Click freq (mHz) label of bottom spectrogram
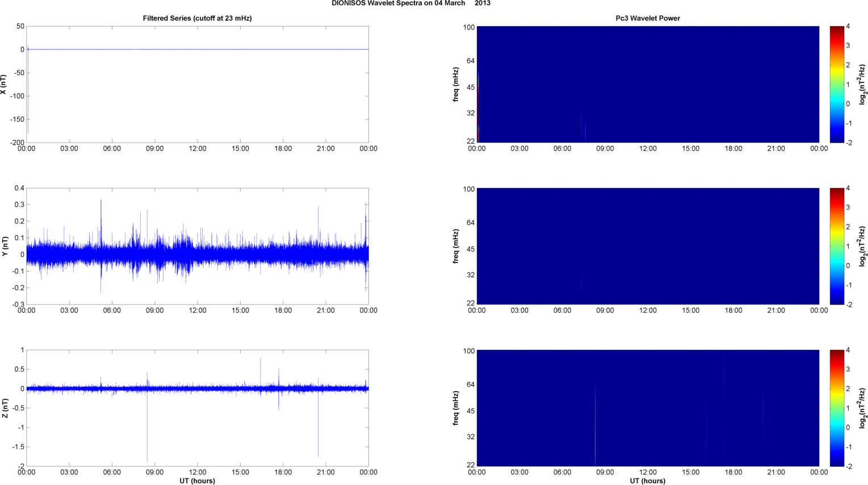 (x=456, y=408)
